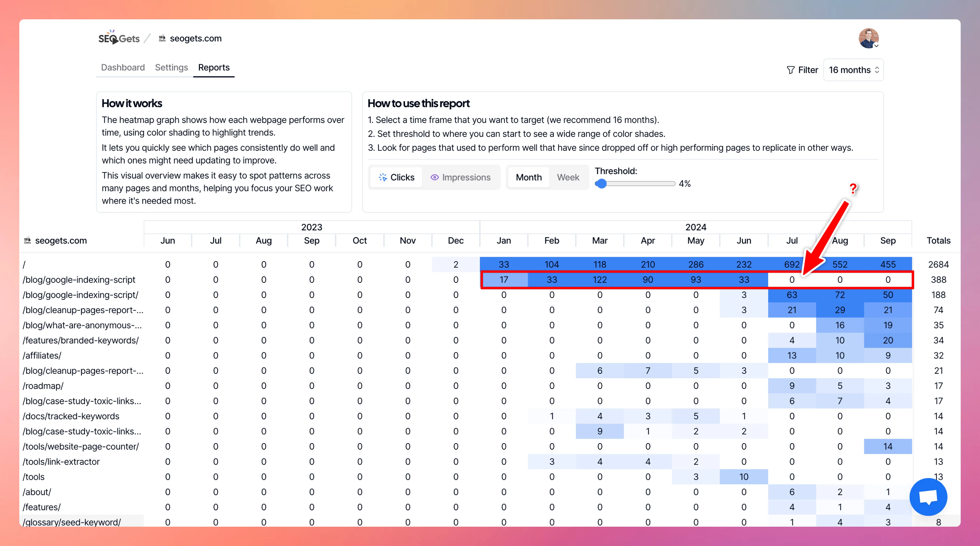This screenshot has height=546, width=980.
Task: Click the July 692 homepage cell
Action: coord(792,264)
